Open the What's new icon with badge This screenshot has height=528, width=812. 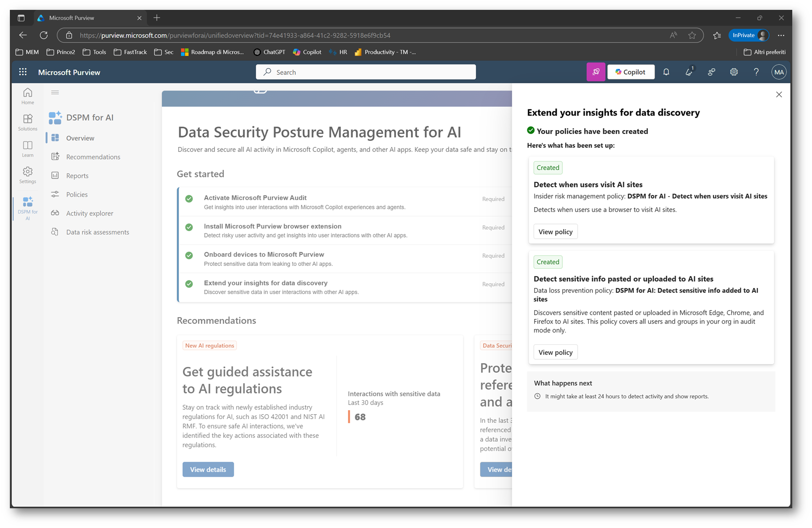(689, 72)
